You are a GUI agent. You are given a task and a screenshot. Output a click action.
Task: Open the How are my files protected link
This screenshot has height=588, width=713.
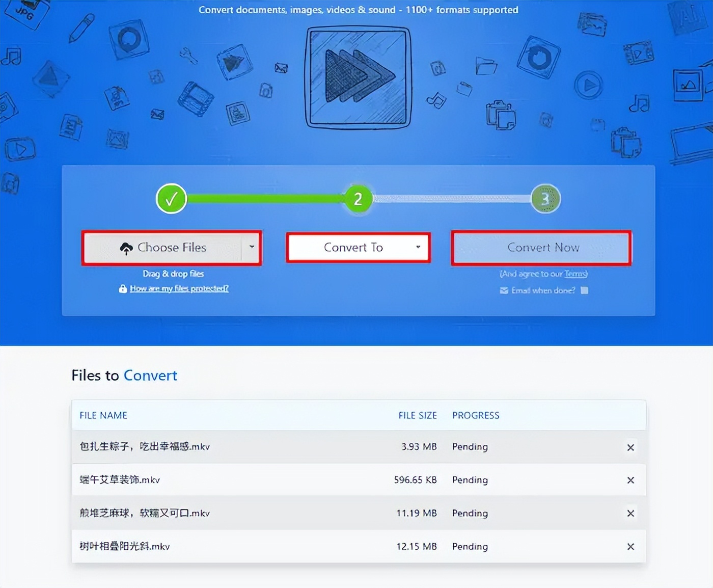(x=180, y=288)
